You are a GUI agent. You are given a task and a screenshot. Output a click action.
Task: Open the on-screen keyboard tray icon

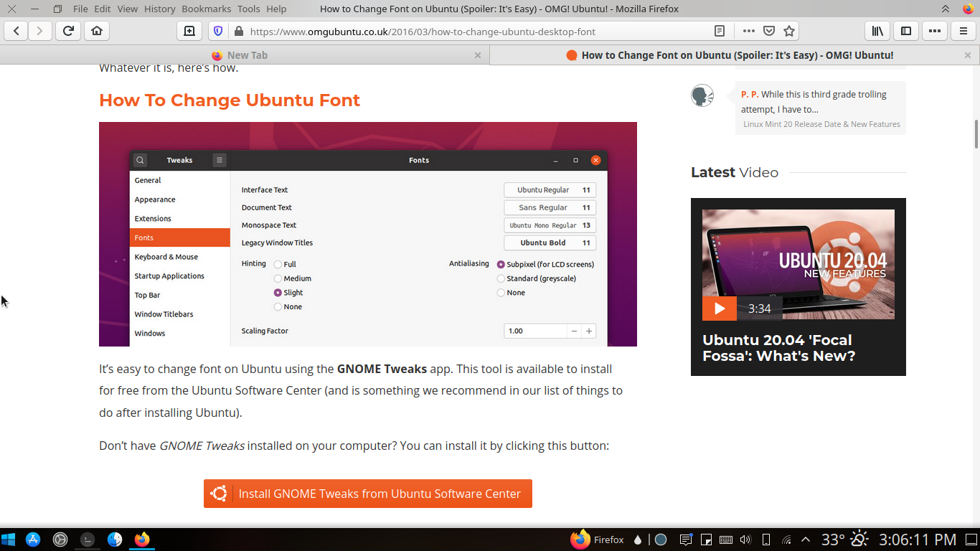(x=725, y=540)
